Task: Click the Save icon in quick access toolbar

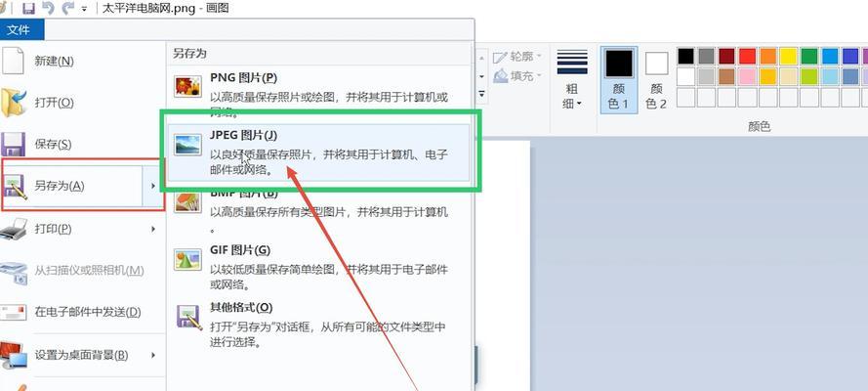Action: click(27, 8)
